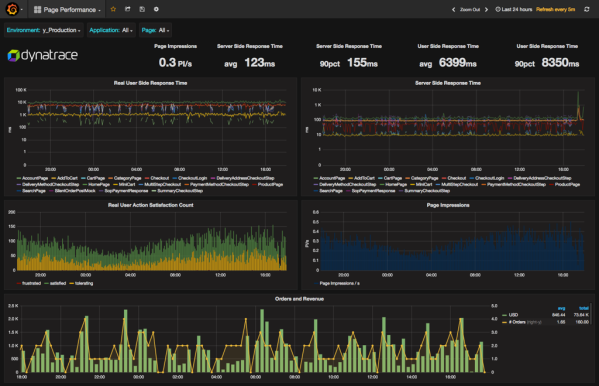Toggle Page Impressions /s legend series
The width and height of the screenshot is (599, 386).
pos(339,283)
